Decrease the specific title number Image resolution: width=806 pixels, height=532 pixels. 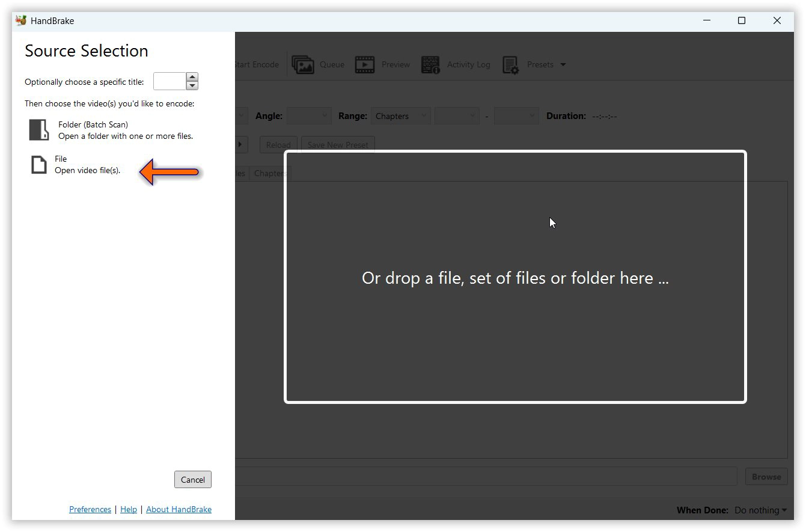[192, 85]
